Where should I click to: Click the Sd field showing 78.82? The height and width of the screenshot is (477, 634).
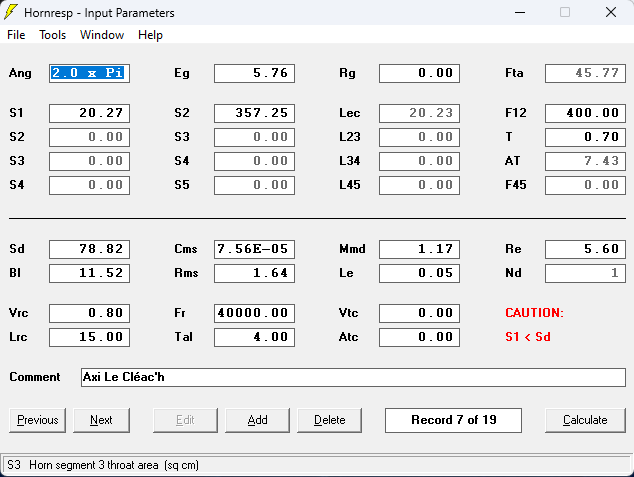89,249
